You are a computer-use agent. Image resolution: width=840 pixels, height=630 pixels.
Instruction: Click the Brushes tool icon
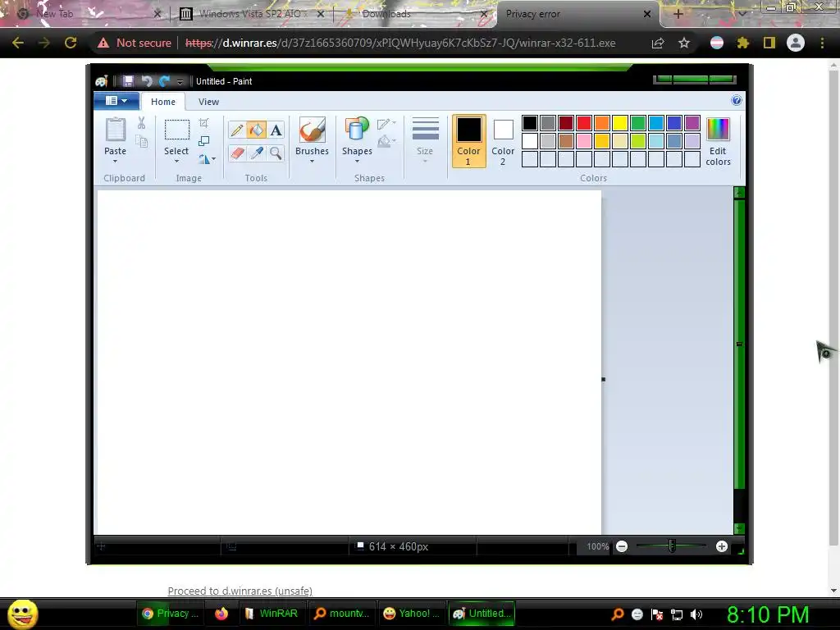pos(312,129)
